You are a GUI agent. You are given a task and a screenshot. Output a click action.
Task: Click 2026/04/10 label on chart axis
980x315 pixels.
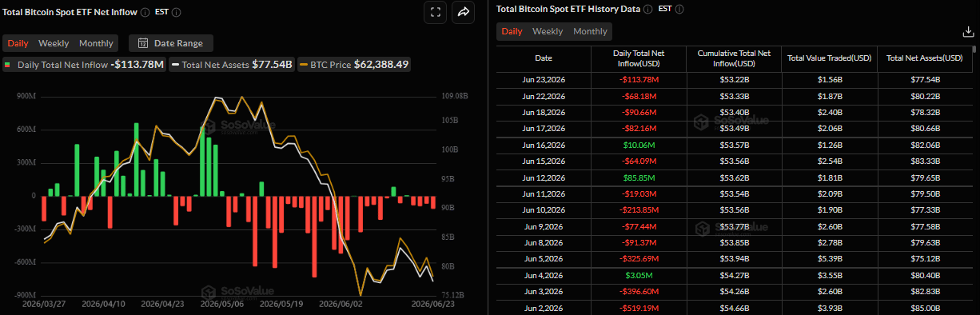point(102,304)
